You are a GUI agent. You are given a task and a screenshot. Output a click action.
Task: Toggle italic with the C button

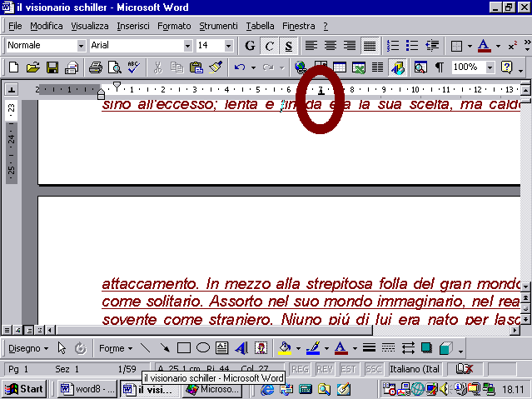pyautogui.click(x=269, y=46)
